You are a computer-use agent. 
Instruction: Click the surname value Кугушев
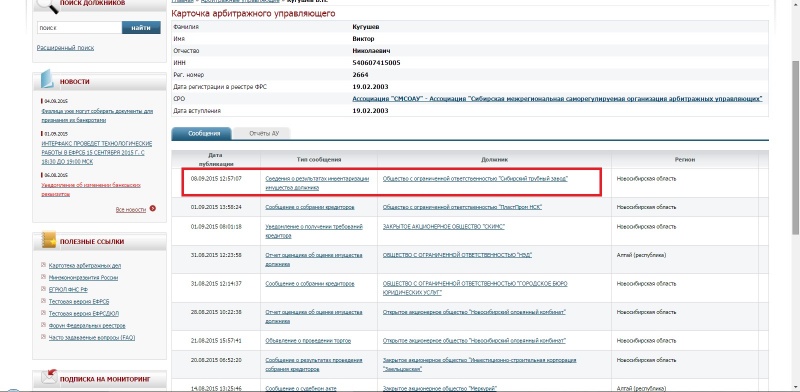pos(366,27)
